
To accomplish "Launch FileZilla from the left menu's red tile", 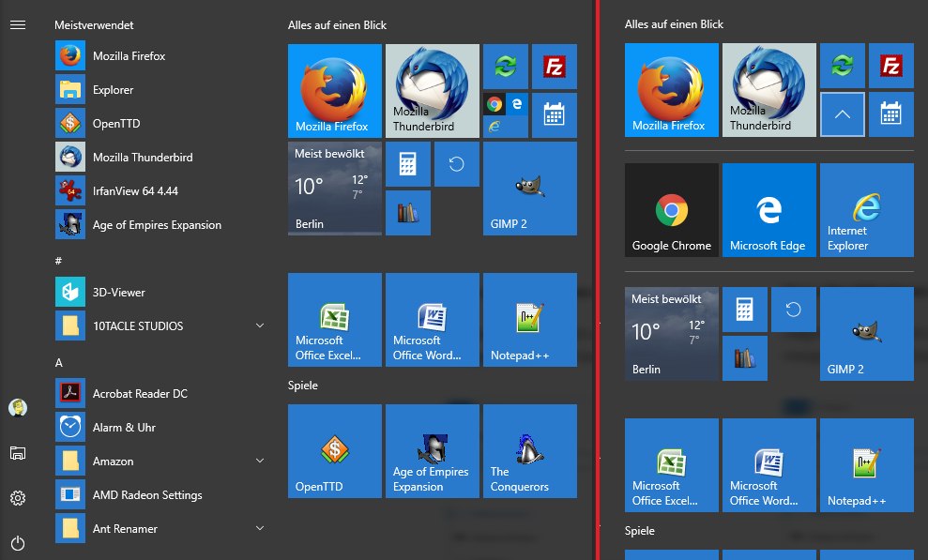I will (554, 67).
